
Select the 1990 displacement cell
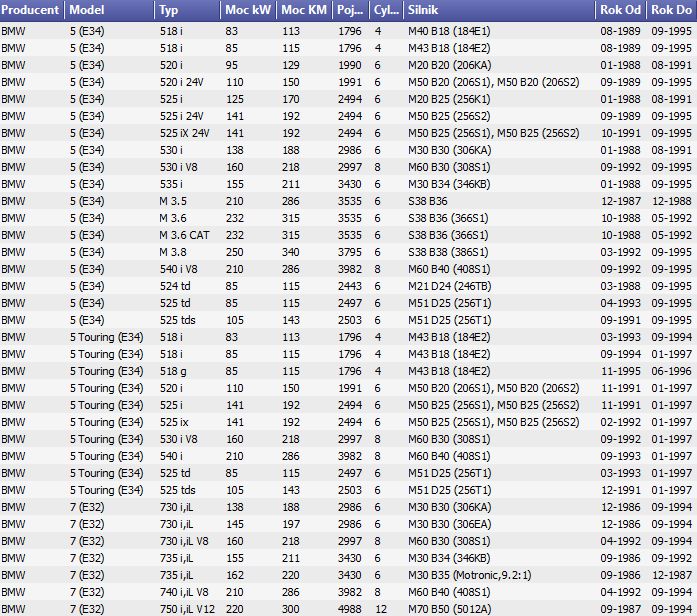[350, 65]
